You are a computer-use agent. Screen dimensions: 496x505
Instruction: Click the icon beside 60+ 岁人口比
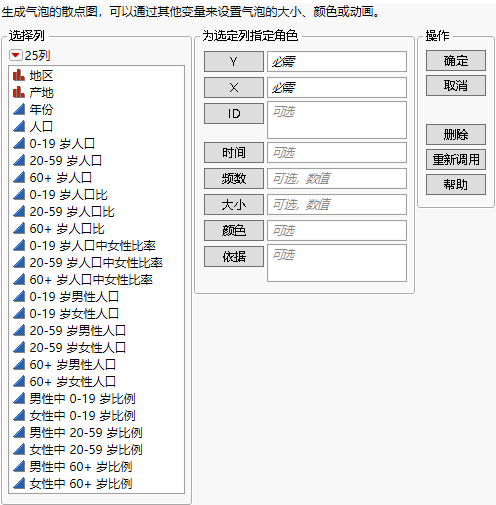pyautogui.click(x=19, y=228)
